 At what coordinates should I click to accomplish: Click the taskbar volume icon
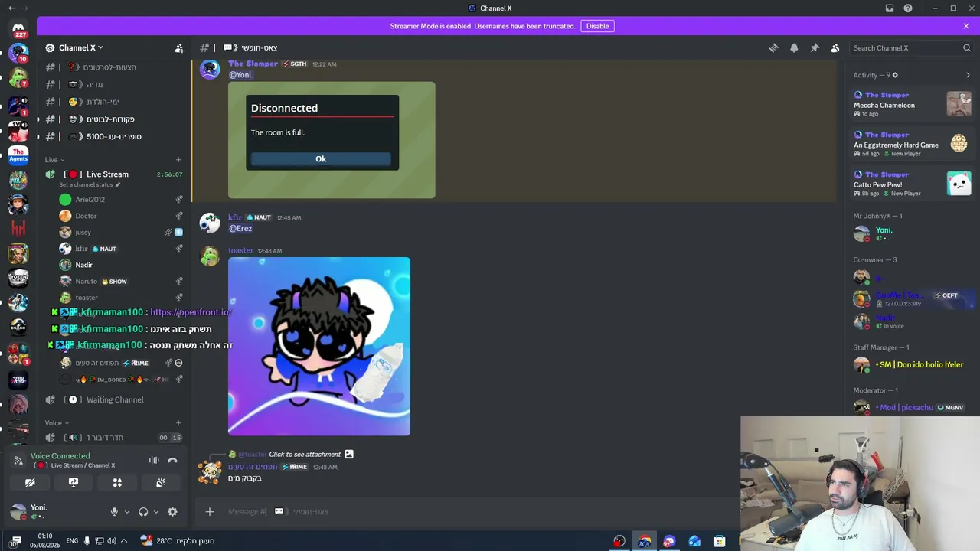pos(111,541)
